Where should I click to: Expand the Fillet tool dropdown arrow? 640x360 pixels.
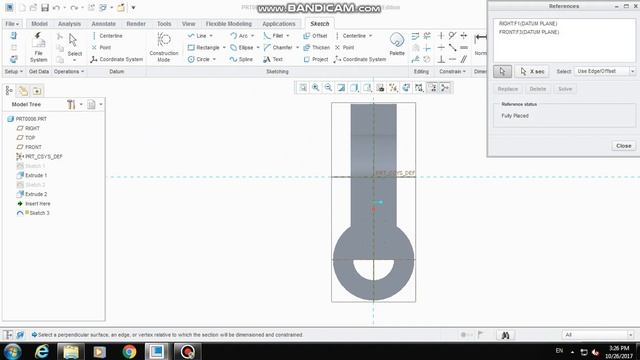coord(288,36)
